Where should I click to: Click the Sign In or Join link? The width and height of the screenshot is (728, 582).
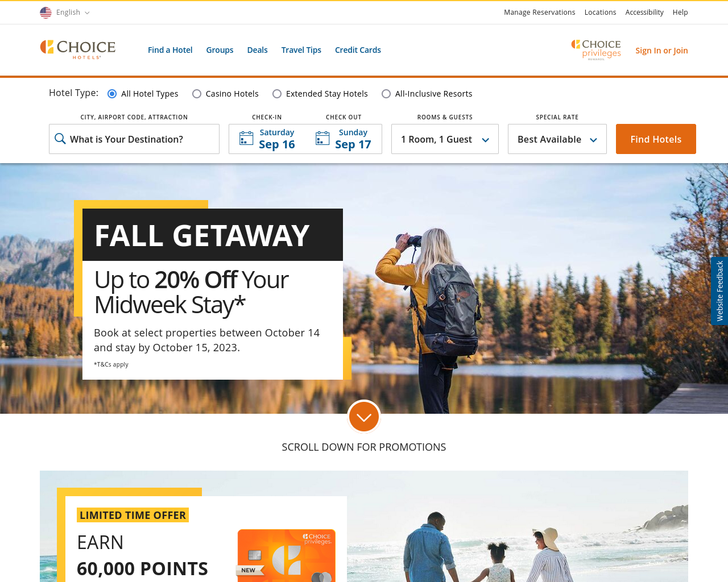(x=661, y=51)
